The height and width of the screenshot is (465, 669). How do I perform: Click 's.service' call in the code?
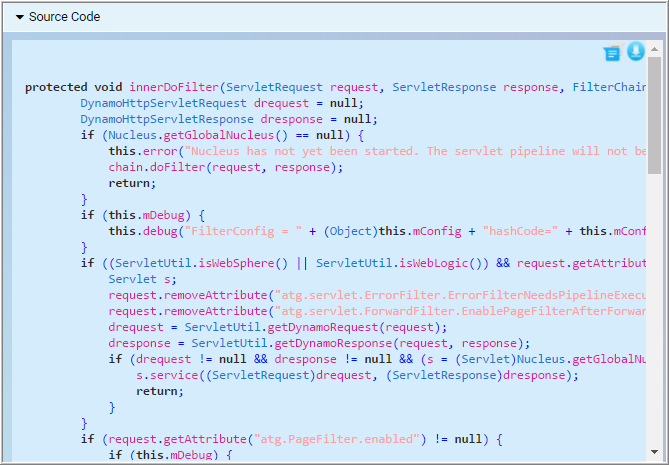[167, 375]
